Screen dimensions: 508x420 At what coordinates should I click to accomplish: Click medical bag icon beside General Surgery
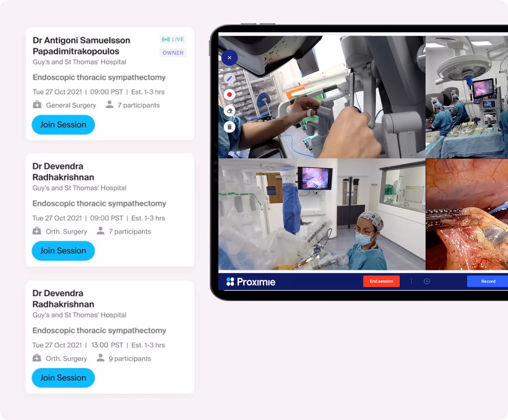37,104
